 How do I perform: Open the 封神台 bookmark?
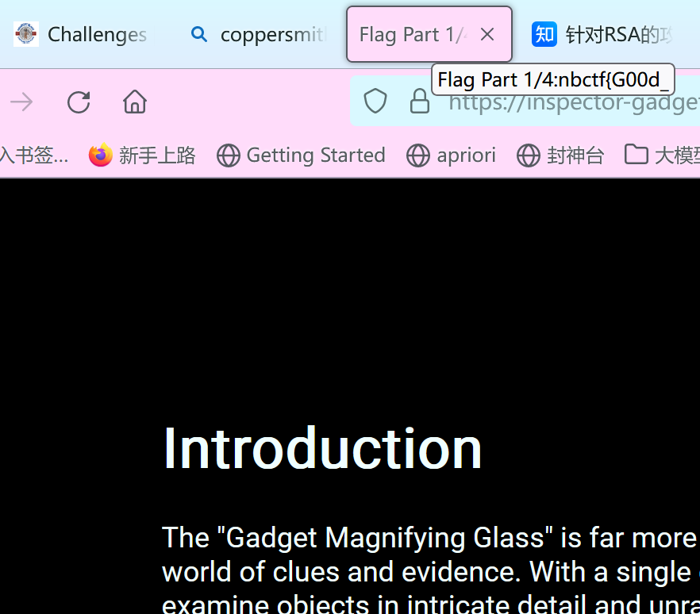[560, 155]
